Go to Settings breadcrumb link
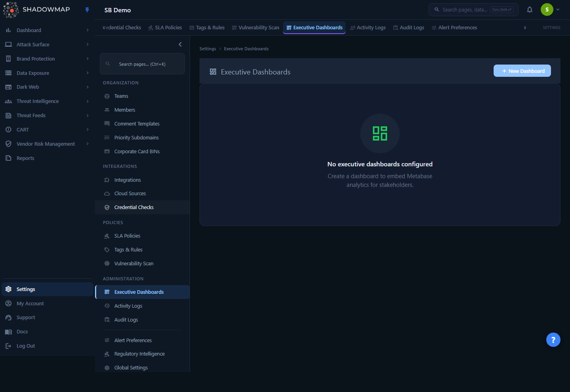 (208, 49)
